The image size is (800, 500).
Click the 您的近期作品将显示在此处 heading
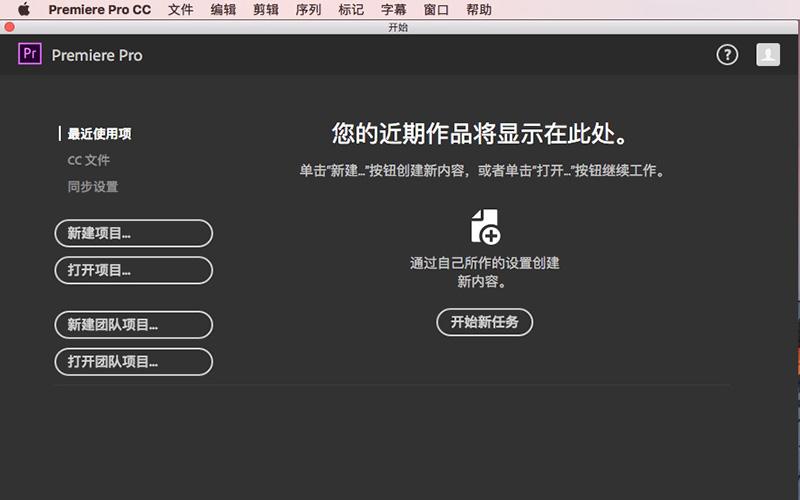pos(480,134)
